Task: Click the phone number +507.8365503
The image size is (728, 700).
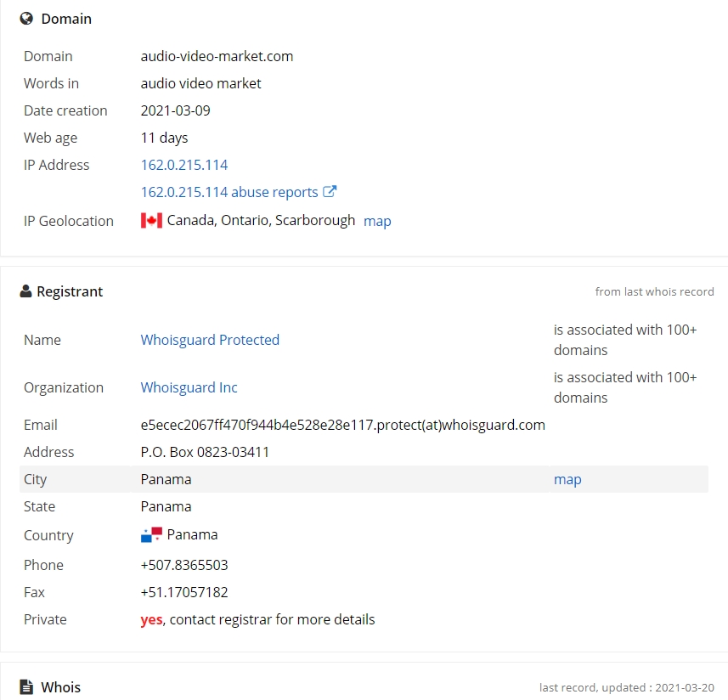Action: click(183, 565)
